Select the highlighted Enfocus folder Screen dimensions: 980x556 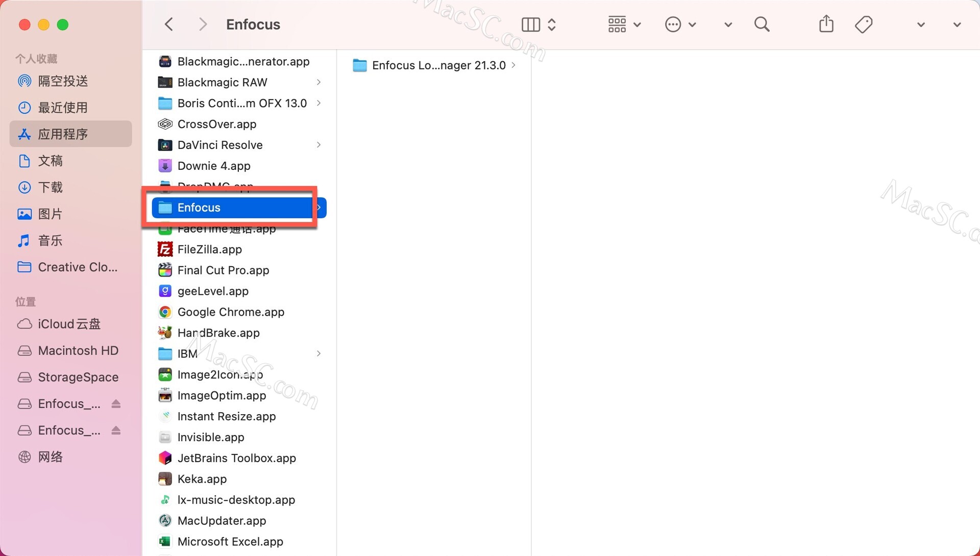(x=239, y=208)
